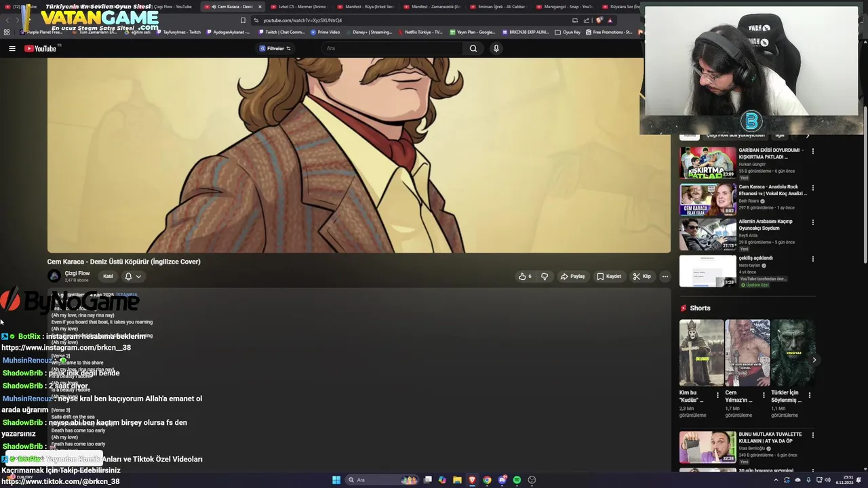Open File Explorer from the taskbar
Viewport: 868px width, 488px height.
(458, 480)
